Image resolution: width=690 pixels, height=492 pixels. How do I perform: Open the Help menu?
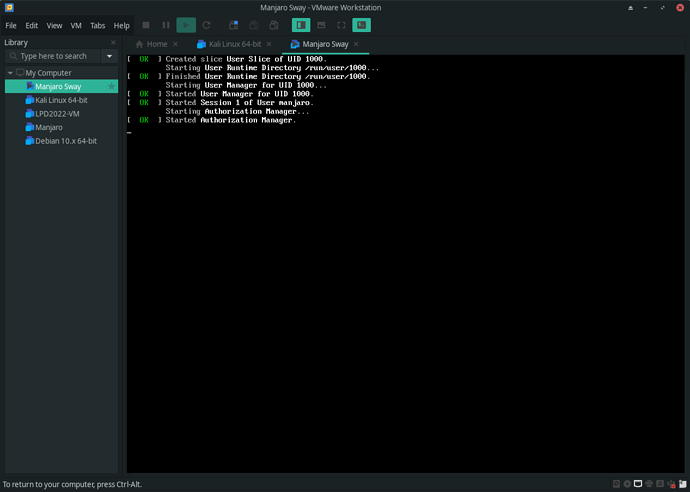pos(121,26)
